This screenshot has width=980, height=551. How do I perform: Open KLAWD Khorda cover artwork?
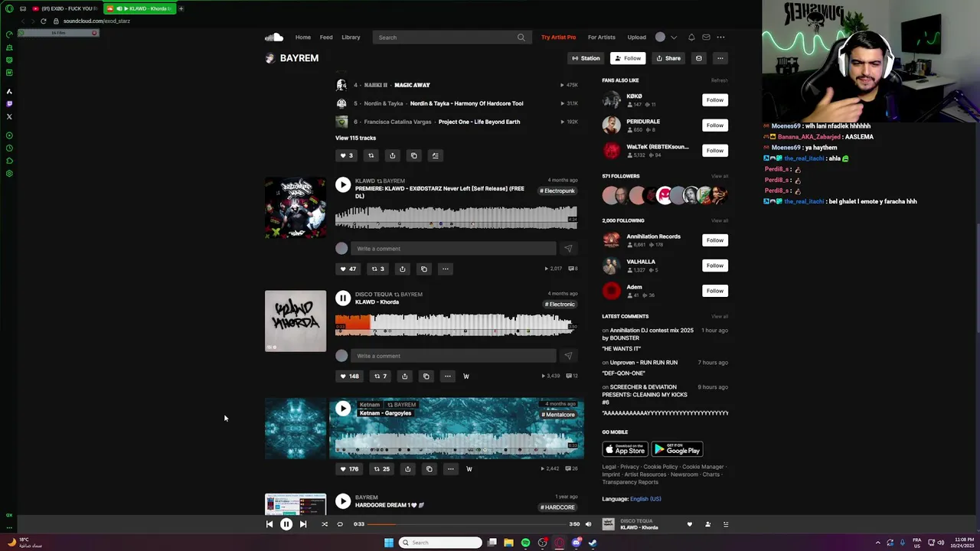[x=296, y=321]
